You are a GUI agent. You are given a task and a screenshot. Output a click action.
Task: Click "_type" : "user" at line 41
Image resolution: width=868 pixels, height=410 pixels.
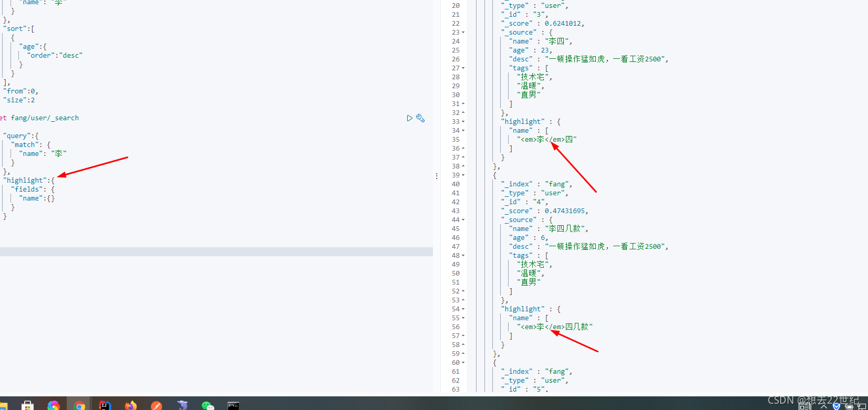pyautogui.click(x=535, y=193)
